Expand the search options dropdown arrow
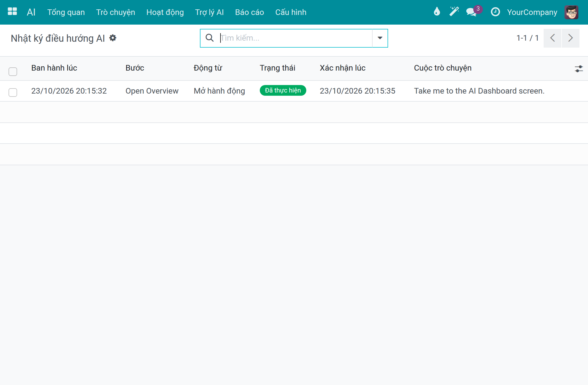588x385 pixels. click(x=380, y=38)
